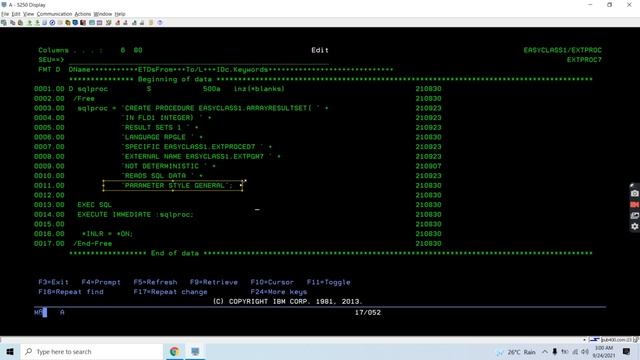Open the Help menu
Screen dimensions: 640x360
click(x=120, y=14)
